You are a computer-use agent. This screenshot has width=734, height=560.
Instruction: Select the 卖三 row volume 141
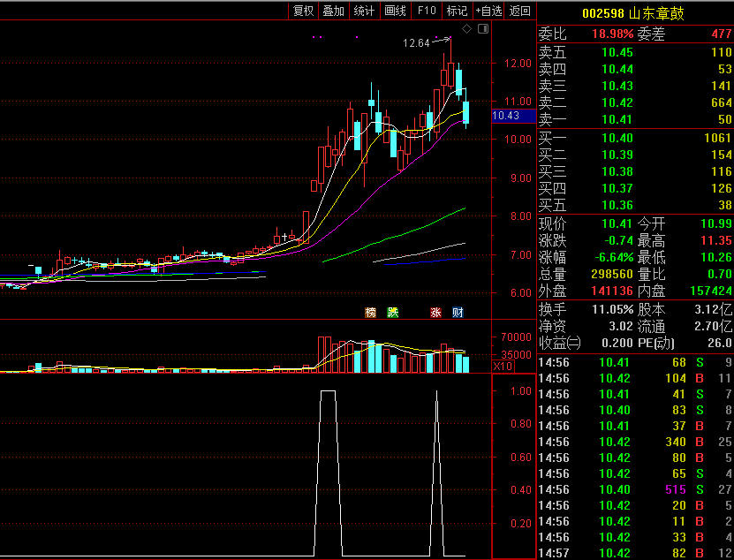721,87
